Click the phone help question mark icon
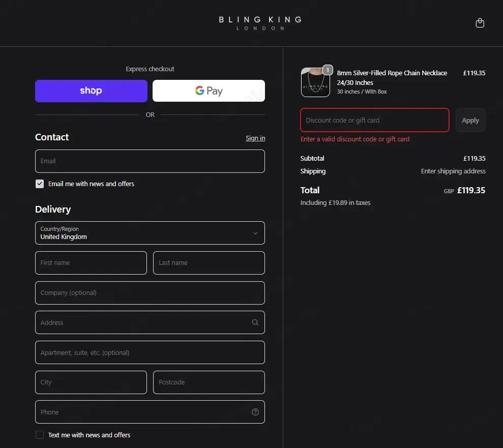The image size is (503, 448). click(x=255, y=412)
